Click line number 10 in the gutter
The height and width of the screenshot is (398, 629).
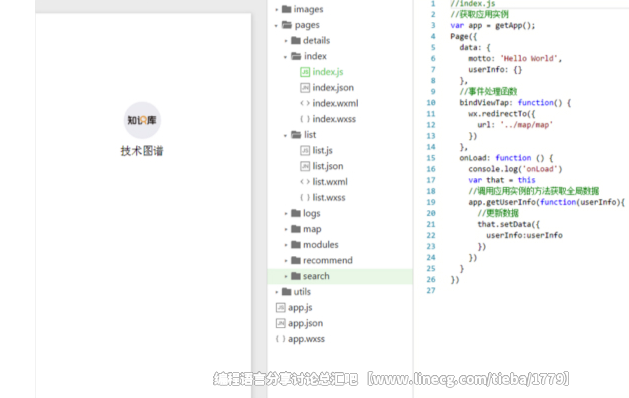tap(431, 103)
